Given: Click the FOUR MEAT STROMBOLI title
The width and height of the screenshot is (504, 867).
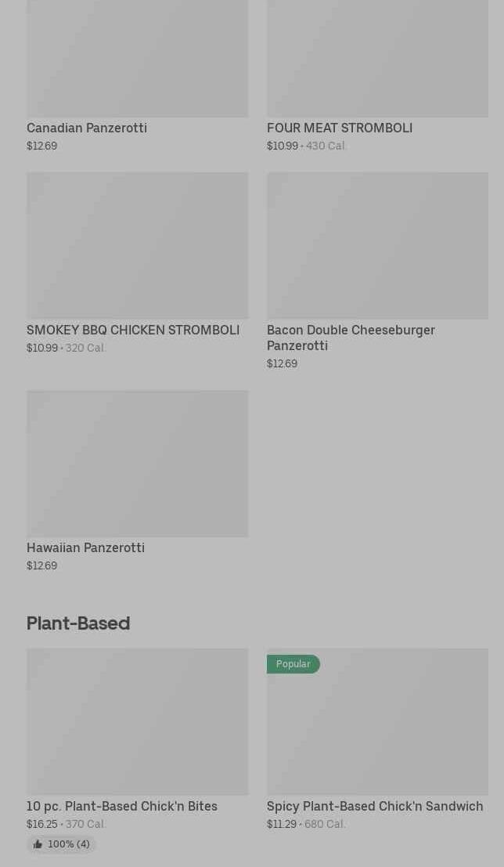Looking at the screenshot, I should point(340,128).
